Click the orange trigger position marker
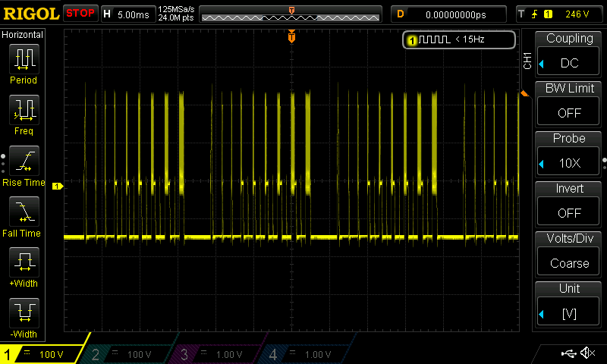The width and height of the screenshot is (607, 364). point(291,36)
